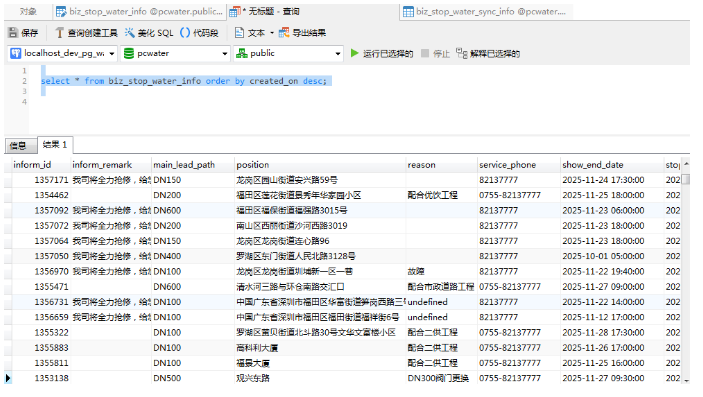The image size is (703, 397).
Task: Click the inform_remark column header
Action: (111, 165)
